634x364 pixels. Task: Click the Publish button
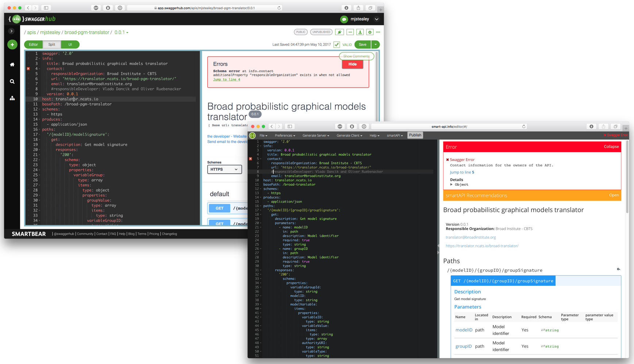click(415, 135)
